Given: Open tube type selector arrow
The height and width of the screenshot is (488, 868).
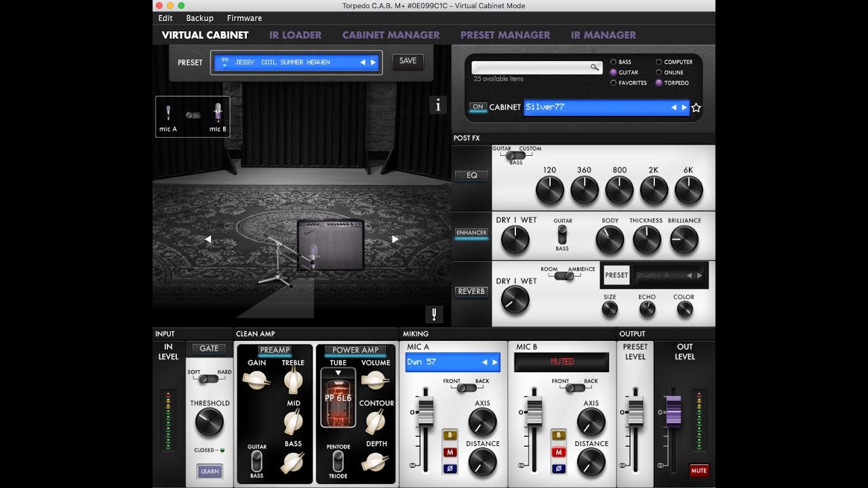Looking at the screenshot, I should point(338,373).
